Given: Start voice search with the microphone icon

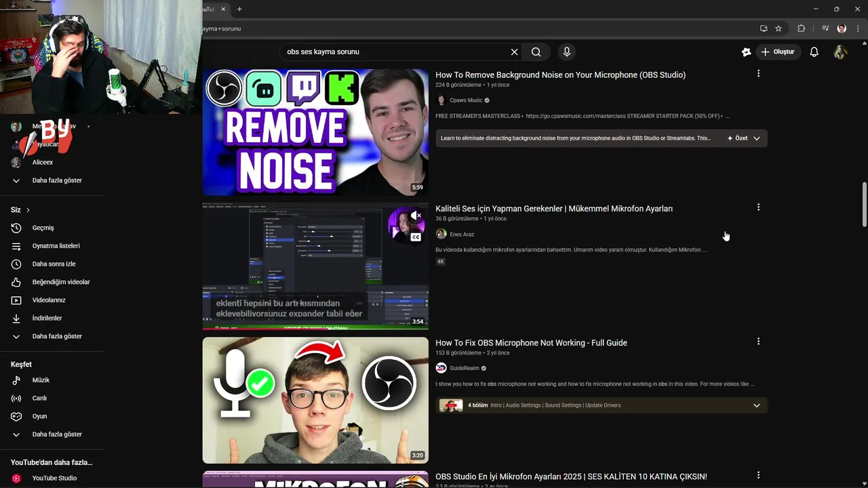Looking at the screenshot, I should click(567, 52).
